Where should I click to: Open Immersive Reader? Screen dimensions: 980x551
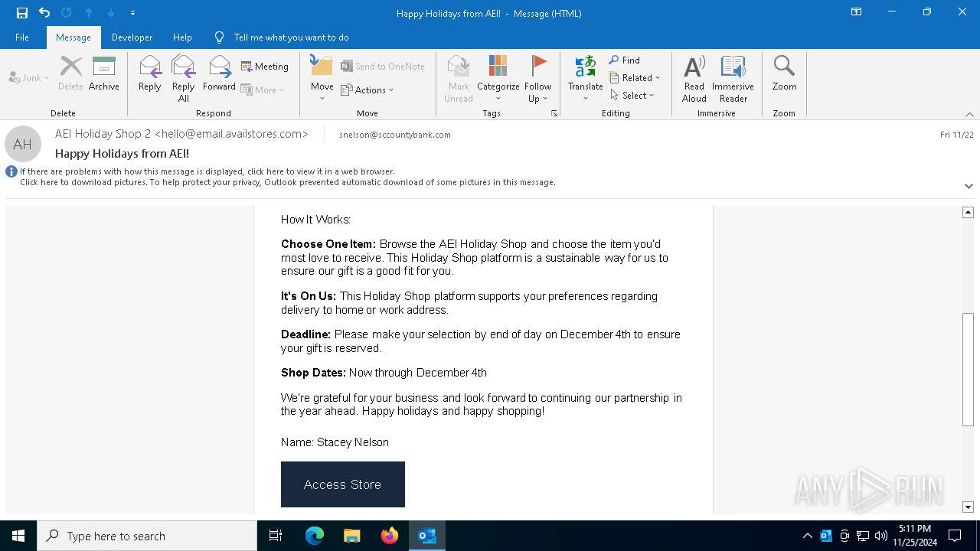pyautogui.click(x=733, y=79)
